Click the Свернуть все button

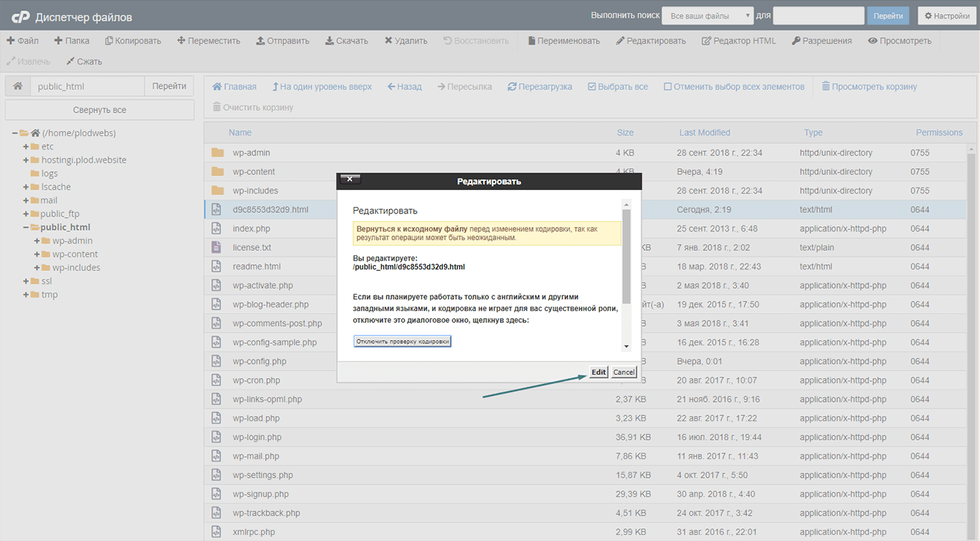[x=100, y=109]
